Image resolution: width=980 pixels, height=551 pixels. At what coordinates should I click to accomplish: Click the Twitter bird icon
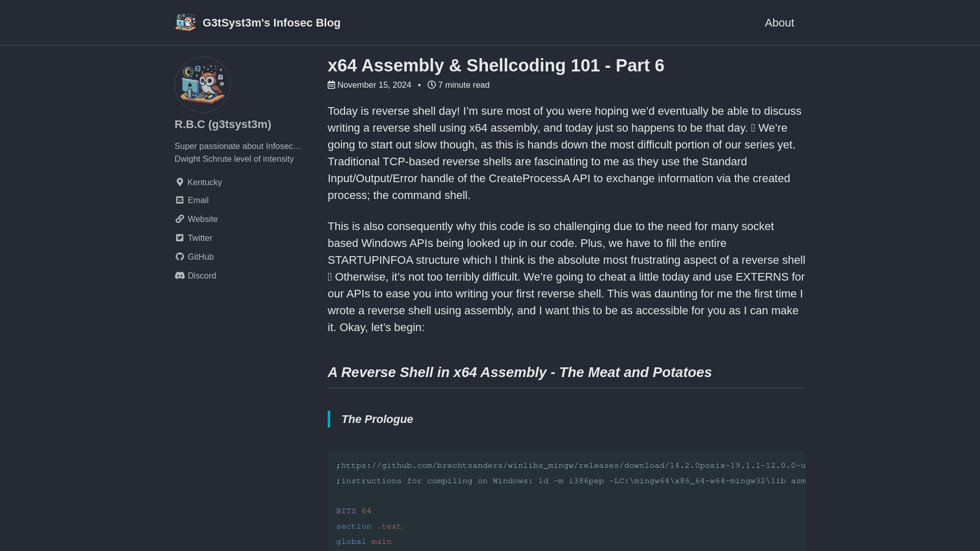[179, 237]
